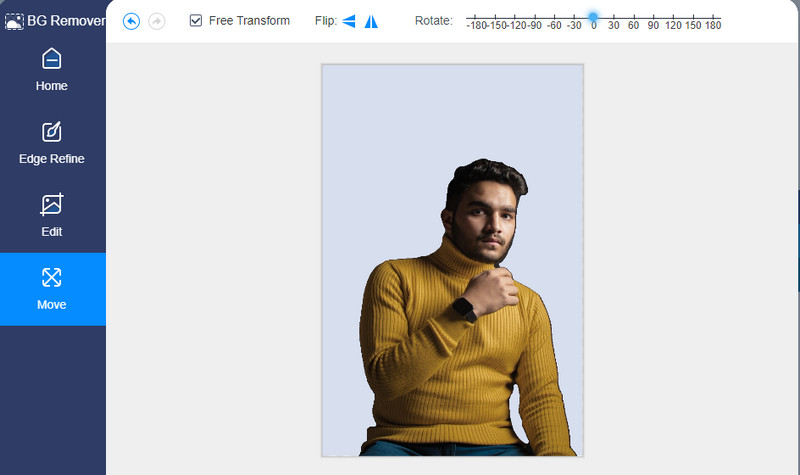Select the Move tool
The width and height of the screenshot is (800, 475).
[x=52, y=288]
